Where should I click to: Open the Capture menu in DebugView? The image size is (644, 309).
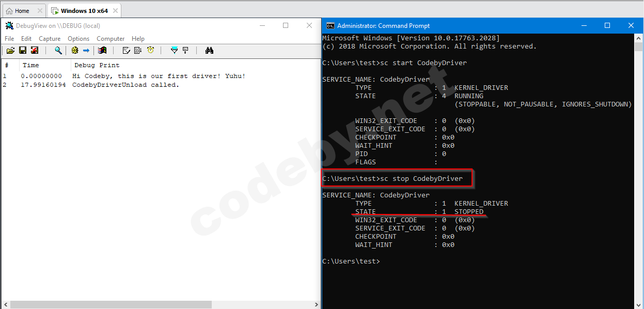coord(50,39)
